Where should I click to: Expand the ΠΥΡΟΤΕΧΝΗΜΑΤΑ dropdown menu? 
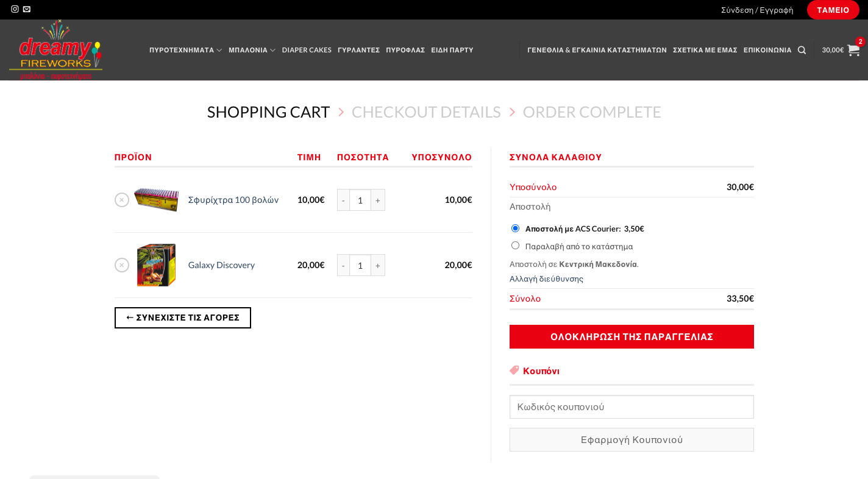[185, 50]
